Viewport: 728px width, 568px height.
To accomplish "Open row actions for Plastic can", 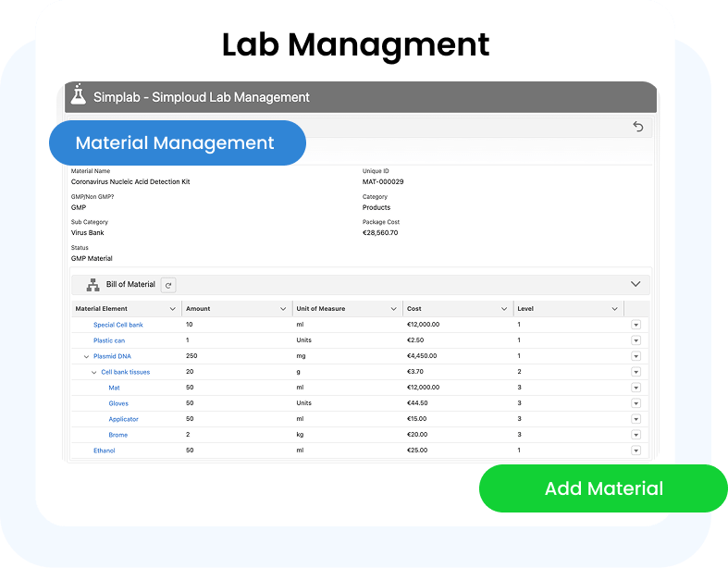I will 635,340.
